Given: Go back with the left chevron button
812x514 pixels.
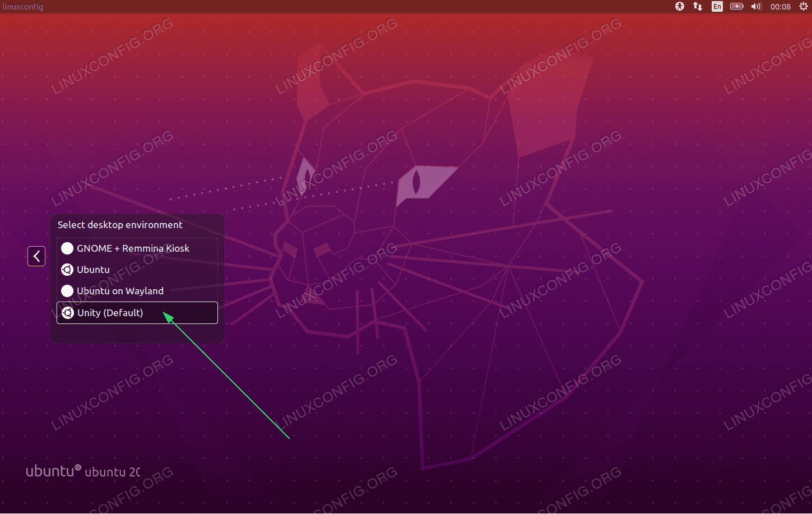Looking at the screenshot, I should tap(36, 256).
